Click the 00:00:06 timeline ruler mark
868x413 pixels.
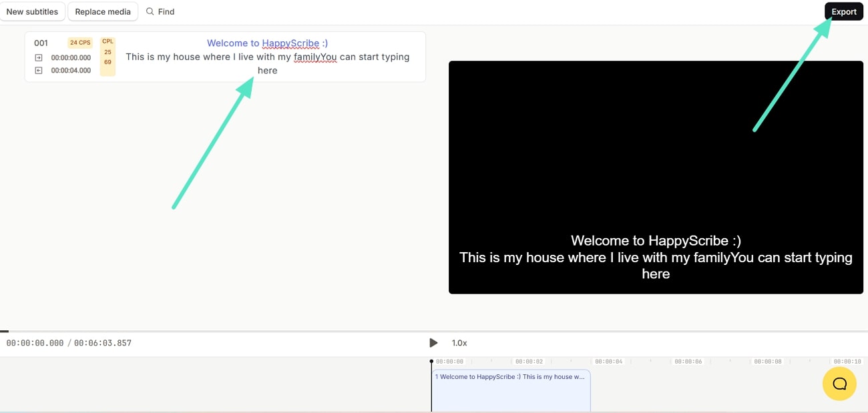[x=688, y=362]
